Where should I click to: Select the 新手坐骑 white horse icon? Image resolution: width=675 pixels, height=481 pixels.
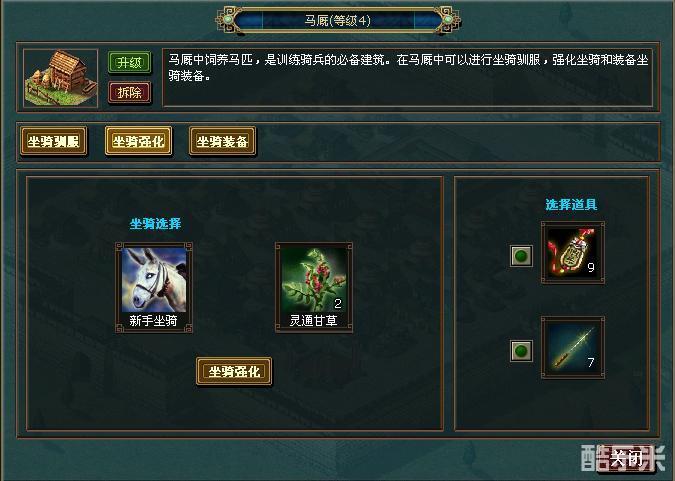pyautogui.click(x=154, y=279)
